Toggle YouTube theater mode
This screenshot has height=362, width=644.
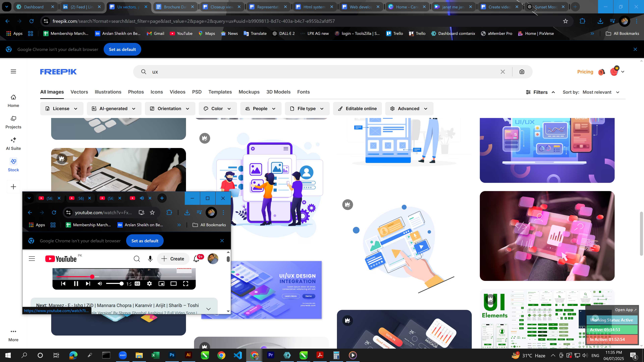coord(174,284)
